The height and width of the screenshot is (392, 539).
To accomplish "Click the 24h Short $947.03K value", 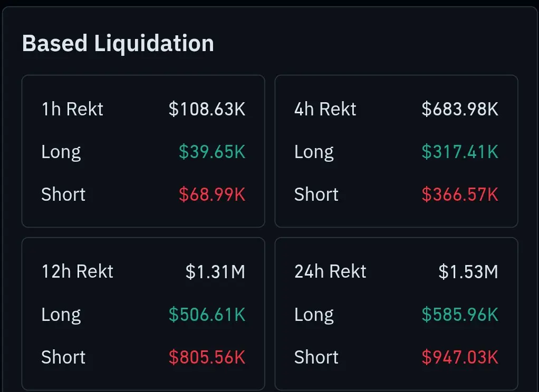I will pos(460,357).
